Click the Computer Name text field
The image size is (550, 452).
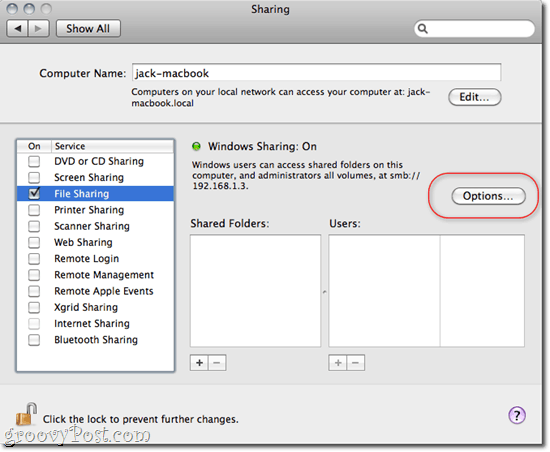316,73
